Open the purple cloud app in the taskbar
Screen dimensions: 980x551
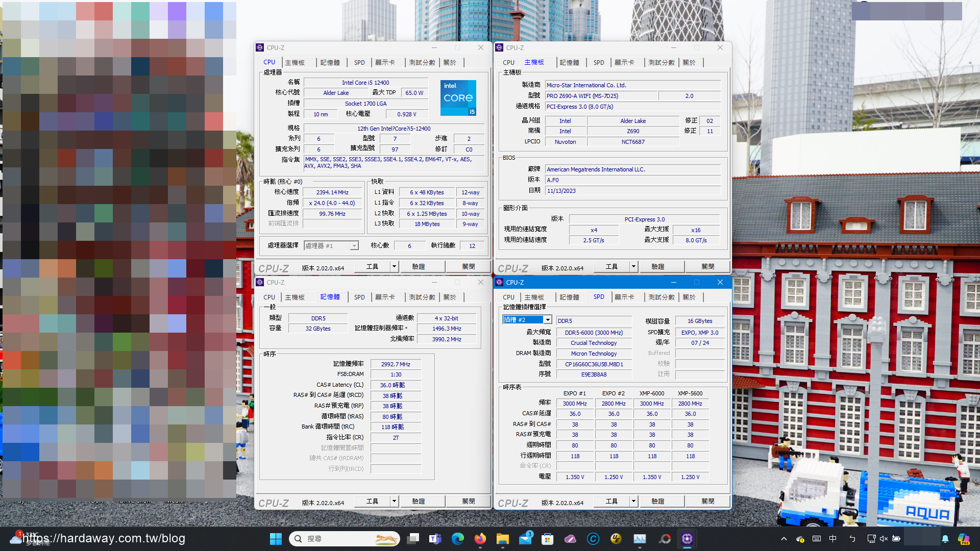click(x=570, y=539)
